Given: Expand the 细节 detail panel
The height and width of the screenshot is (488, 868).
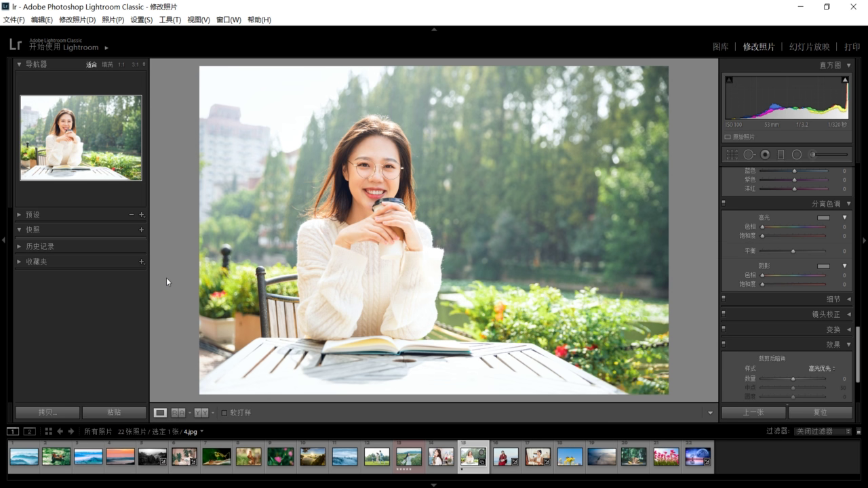Looking at the screenshot, I should coord(833,299).
